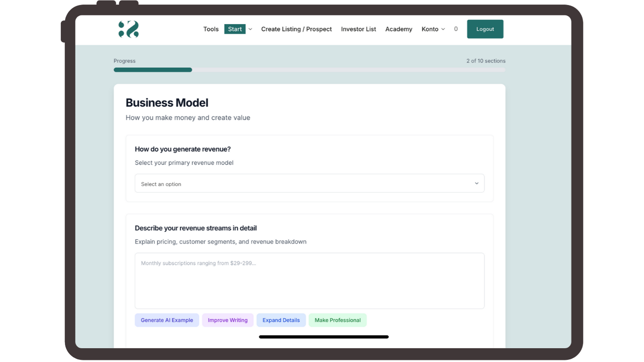Click the green company logo
The image size is (644, 362).
(x=128, y=29)
